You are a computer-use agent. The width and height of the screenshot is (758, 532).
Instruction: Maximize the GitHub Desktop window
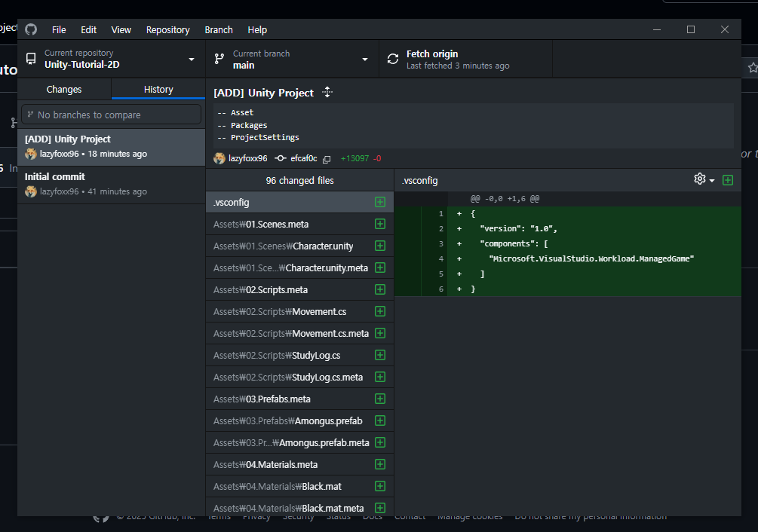coord(691,29)
